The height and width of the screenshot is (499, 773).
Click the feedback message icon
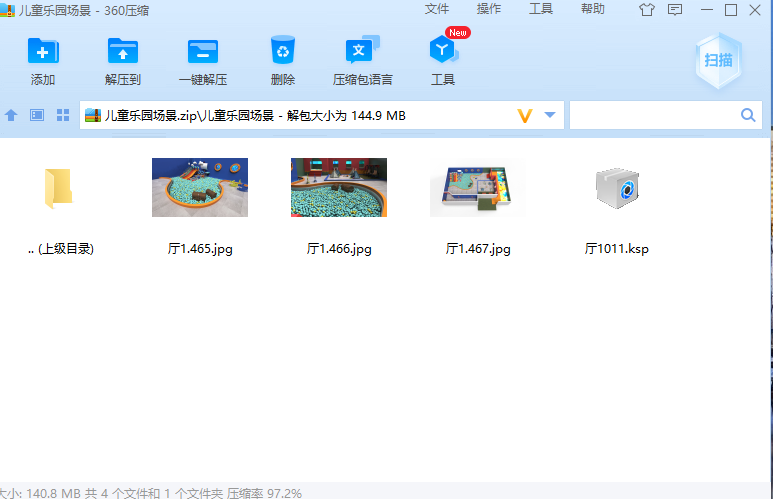pos(675,10)
